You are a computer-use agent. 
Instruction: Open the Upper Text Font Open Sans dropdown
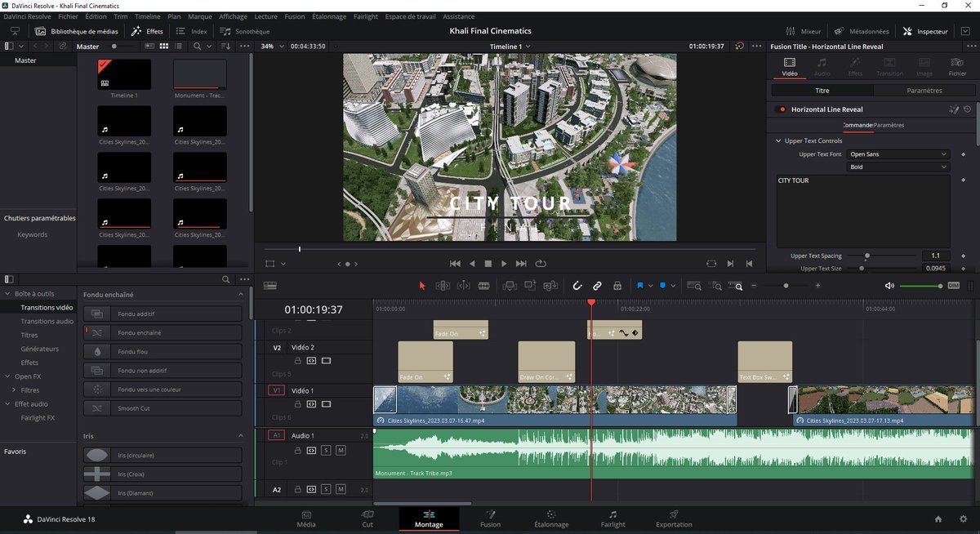coord(898,154)
